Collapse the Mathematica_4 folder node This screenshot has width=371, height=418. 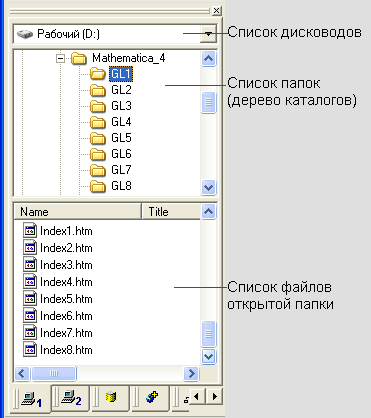coord(60,59)
